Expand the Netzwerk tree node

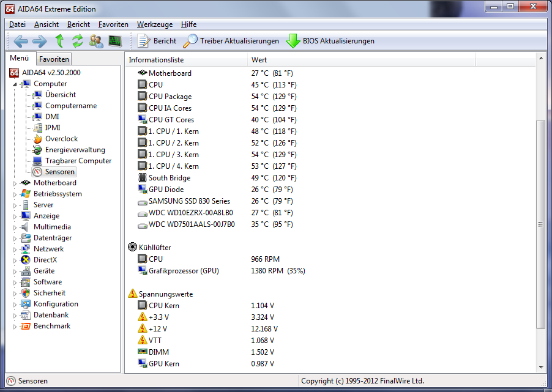[15, 250]
